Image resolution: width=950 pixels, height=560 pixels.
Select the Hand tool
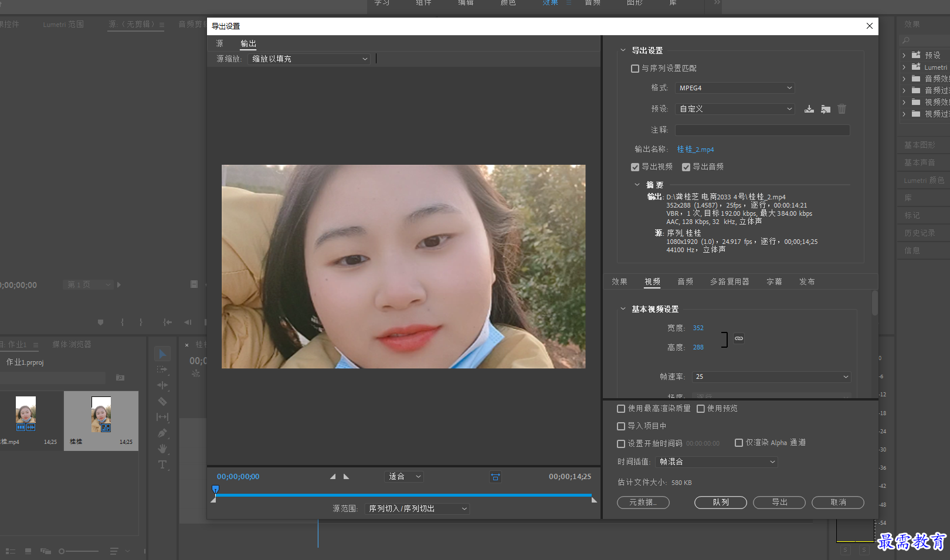[162, 449]
